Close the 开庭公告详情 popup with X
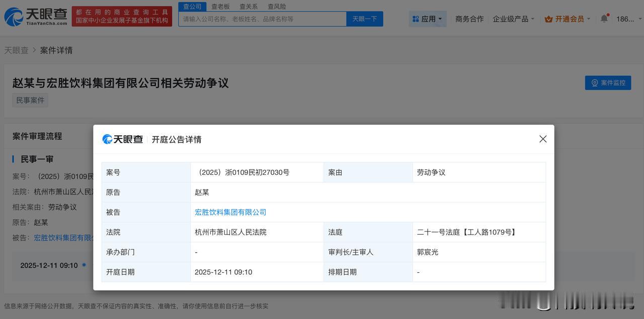 pyautogui.click(x=543, y=139)
